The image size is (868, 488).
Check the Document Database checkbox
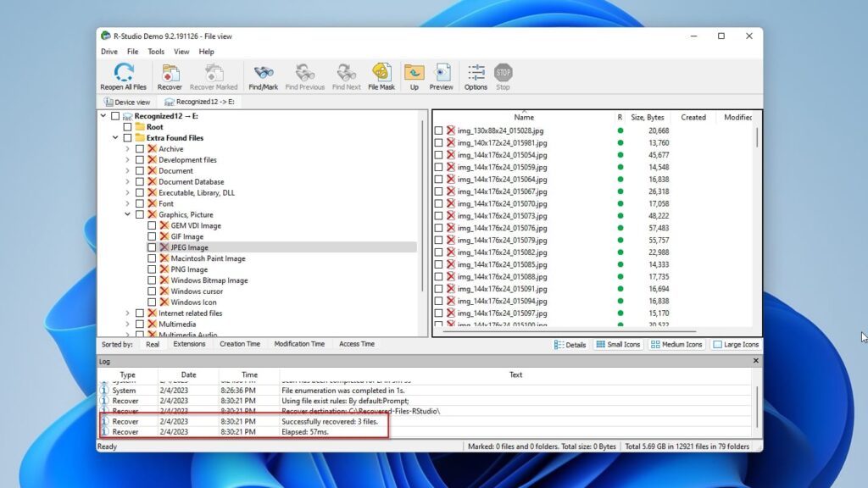tap(140, 181)
